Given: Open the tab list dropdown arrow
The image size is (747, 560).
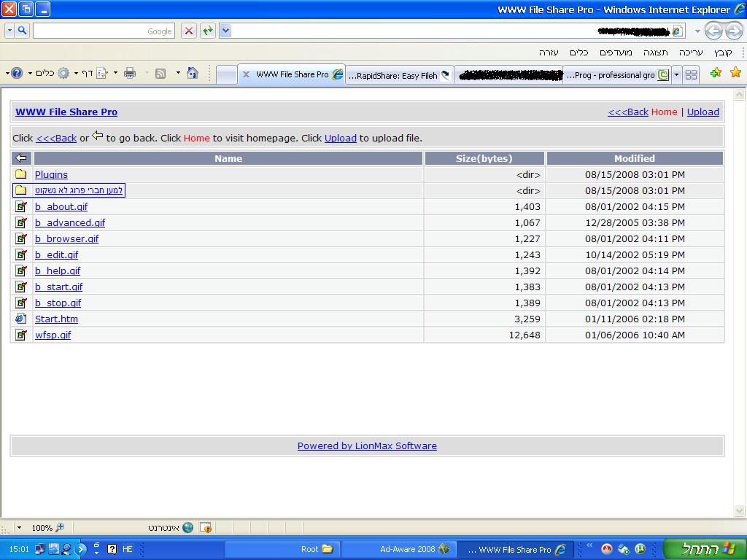Looking at the screenshot, I should pos(676,74).
